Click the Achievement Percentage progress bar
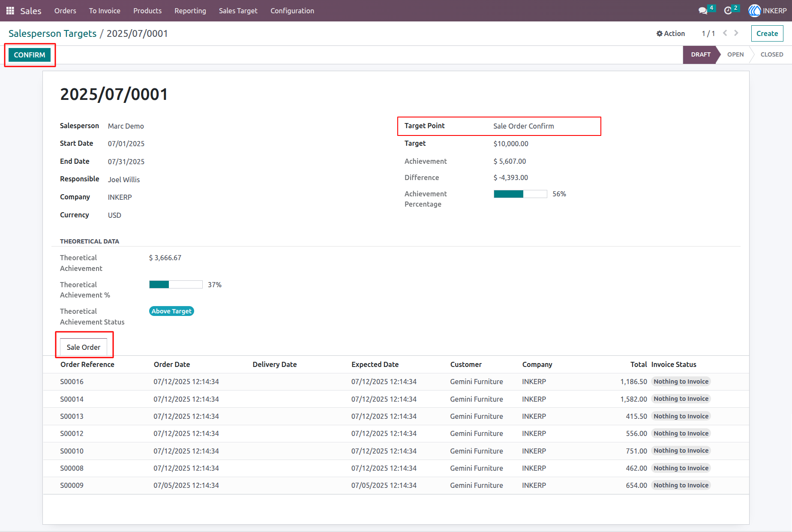Image resolution: width=792 pixels, height=532 pixels. click(520, 194)
